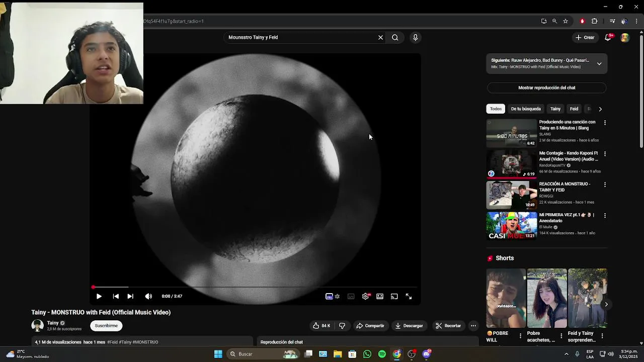Open options for REACCIÓN A MONSTRUO video
This screenshot has width=644, height=362.
605,185
